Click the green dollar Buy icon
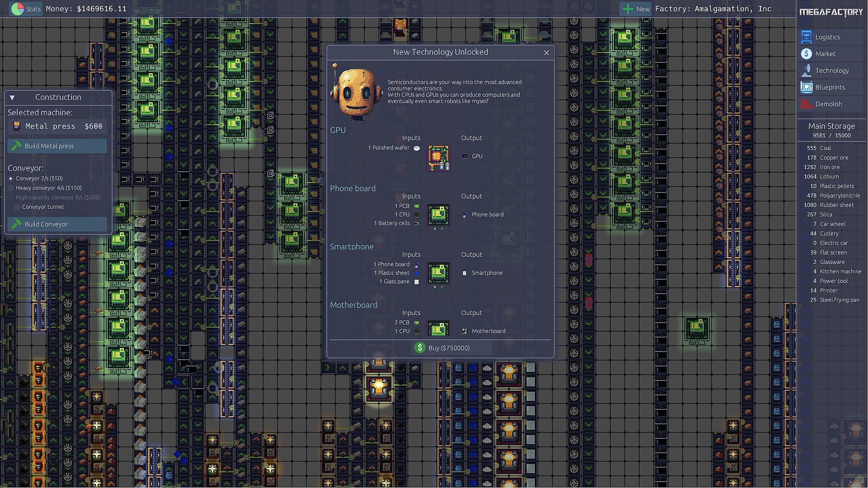Image resolution: width=868 pixels, height=488 pixels. click(x=420, y=347)
